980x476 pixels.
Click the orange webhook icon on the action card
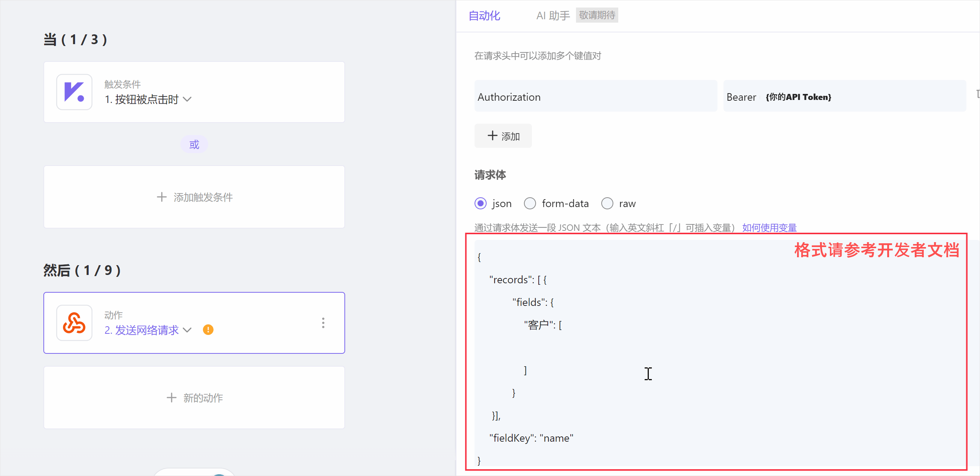point(74,322)
